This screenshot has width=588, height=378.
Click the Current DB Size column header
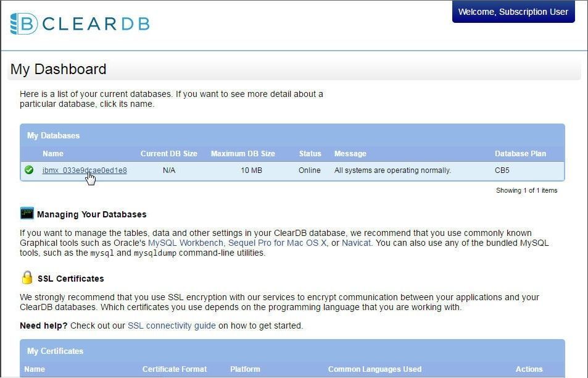(x=169, y=154)
